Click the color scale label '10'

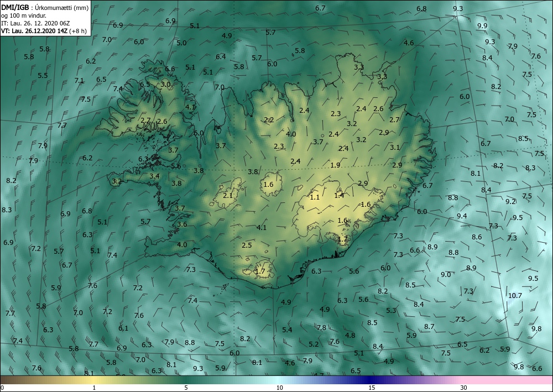tap(279, 388)
